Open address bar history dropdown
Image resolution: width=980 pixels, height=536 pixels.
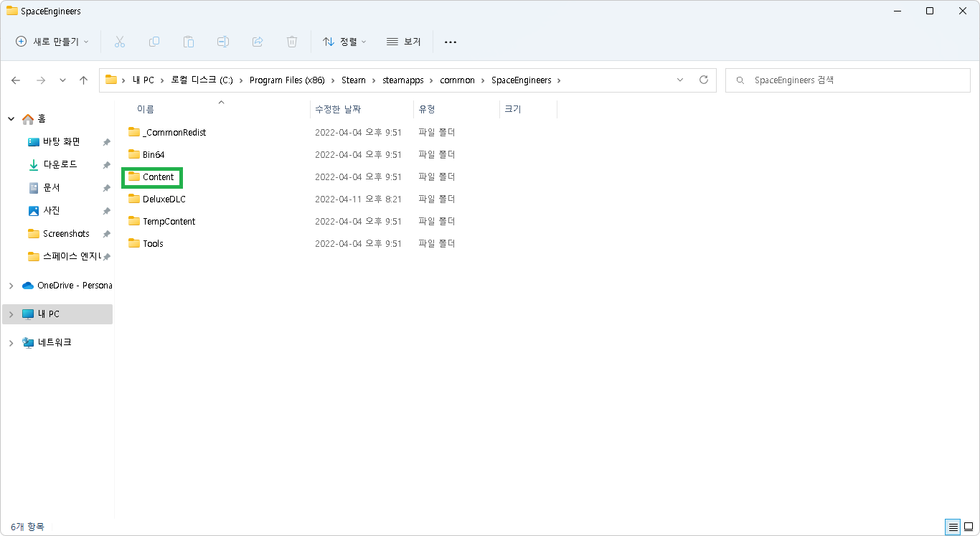click(680, 80)
